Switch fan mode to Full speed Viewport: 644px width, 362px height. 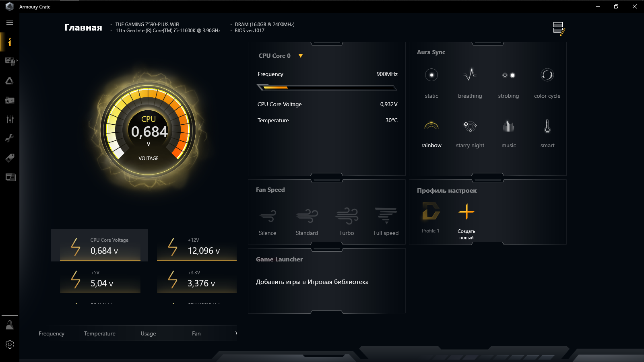pyautogui.click(x=386, y=221)
